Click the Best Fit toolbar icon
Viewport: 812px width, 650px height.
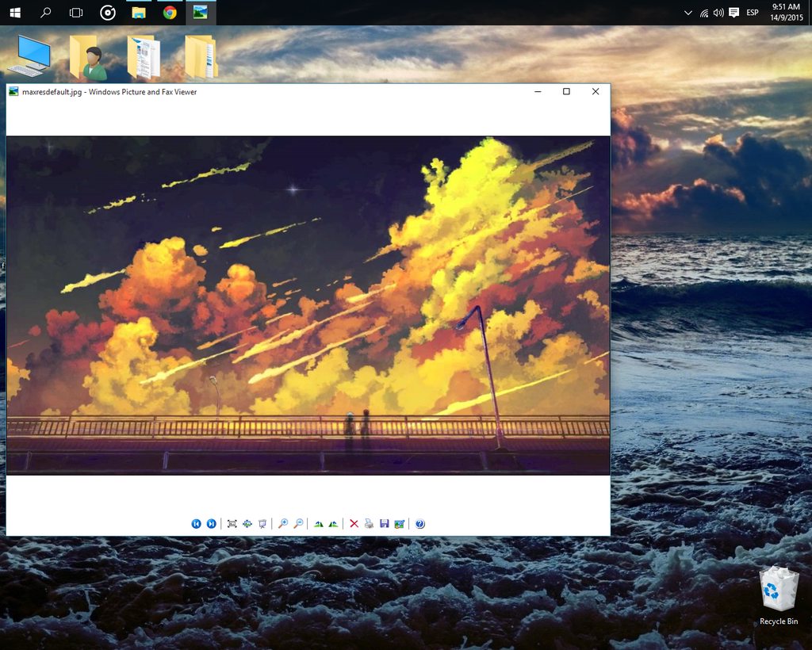point(232,524)
